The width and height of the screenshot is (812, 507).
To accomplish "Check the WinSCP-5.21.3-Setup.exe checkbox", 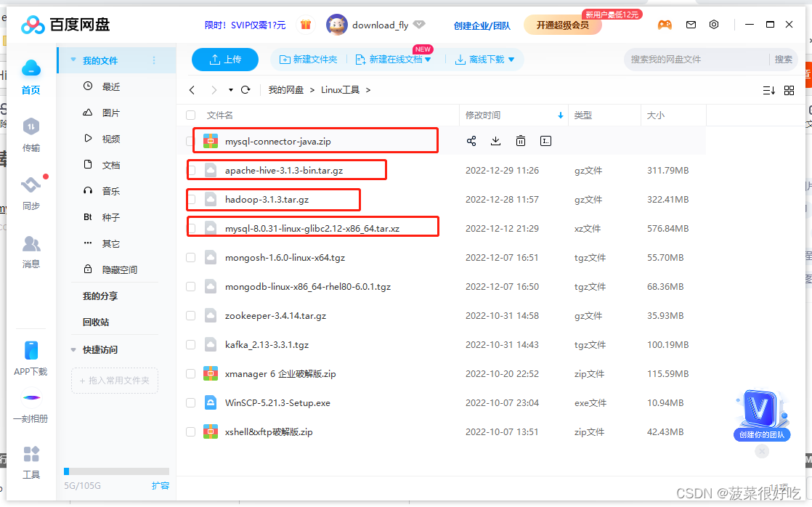I will pos(190,402).
